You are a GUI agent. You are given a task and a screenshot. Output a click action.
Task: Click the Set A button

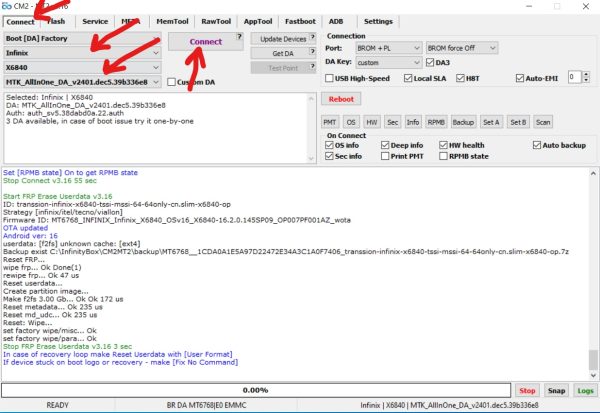tap(491, 122)
